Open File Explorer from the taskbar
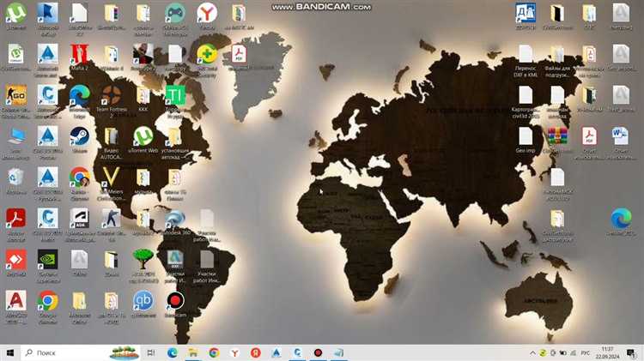644x361 pixels. coord(193,352)
